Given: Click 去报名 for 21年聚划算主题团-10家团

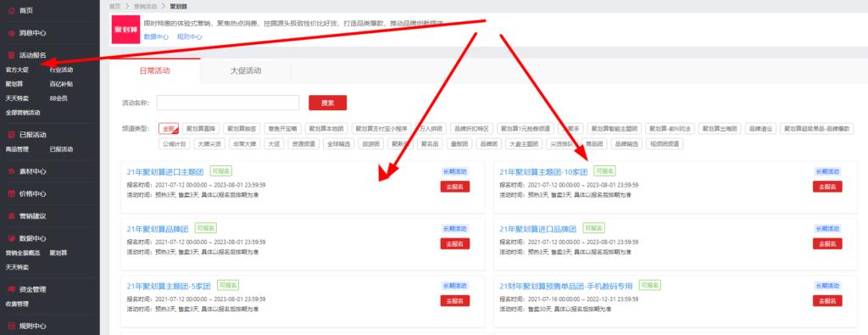Looking at the screenshot, I should [x=827, y=187].
